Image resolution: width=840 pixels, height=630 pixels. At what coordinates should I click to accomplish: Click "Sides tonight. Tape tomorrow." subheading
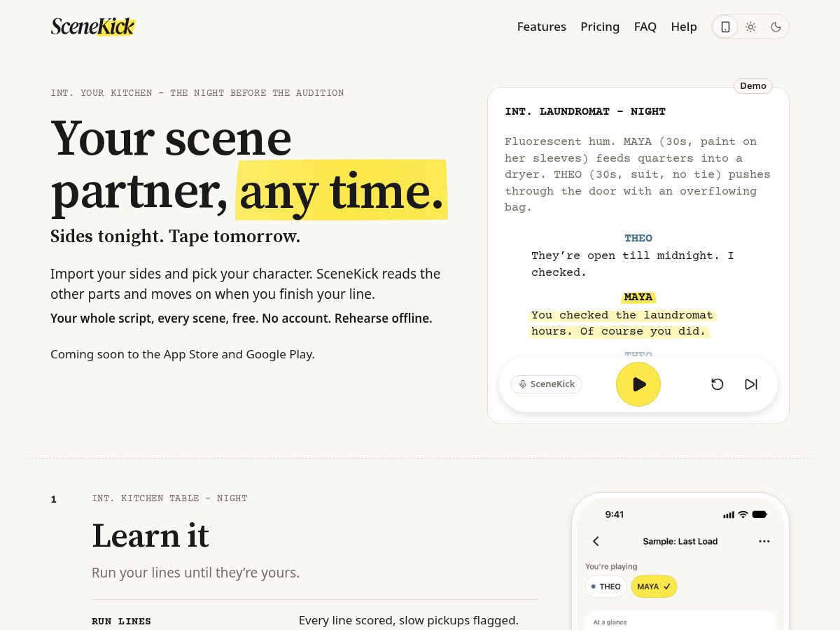pos(175,237)
